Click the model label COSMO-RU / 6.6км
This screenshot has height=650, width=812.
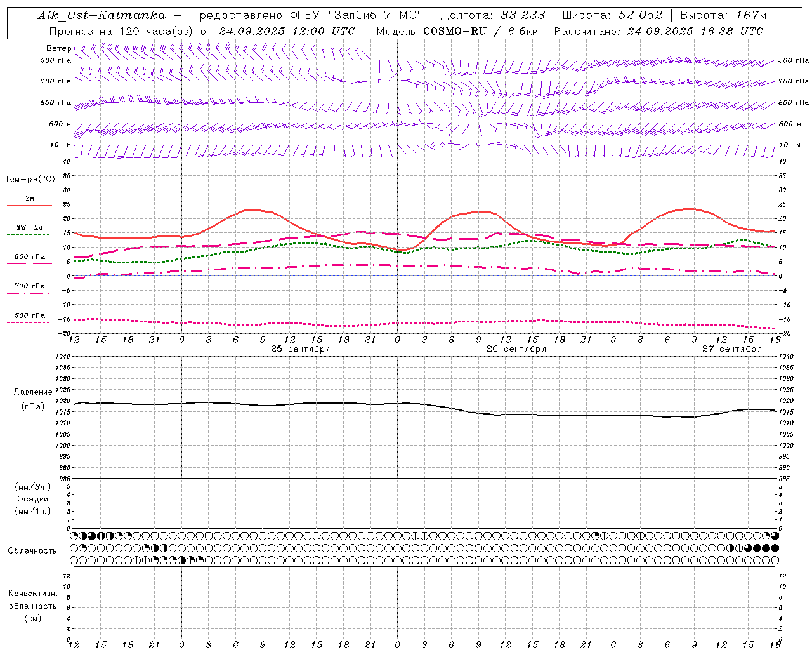(x=480, y=31)
